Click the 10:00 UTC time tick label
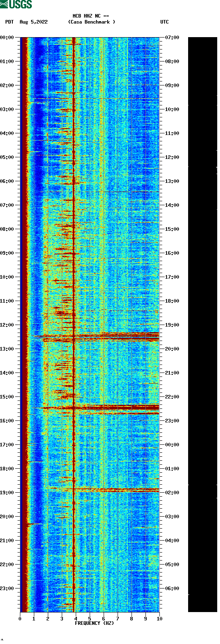 click(x=172, y=109)
